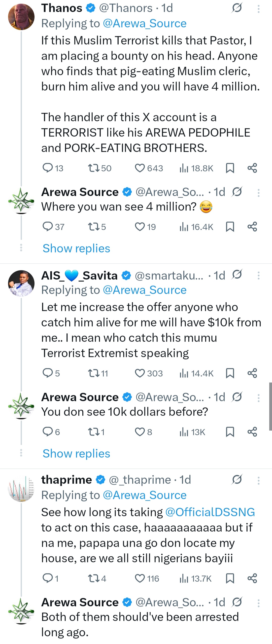Show replies under 'Where you wan see 4 million?'
This screenshot has width=272, height=644.
point(76,248)
